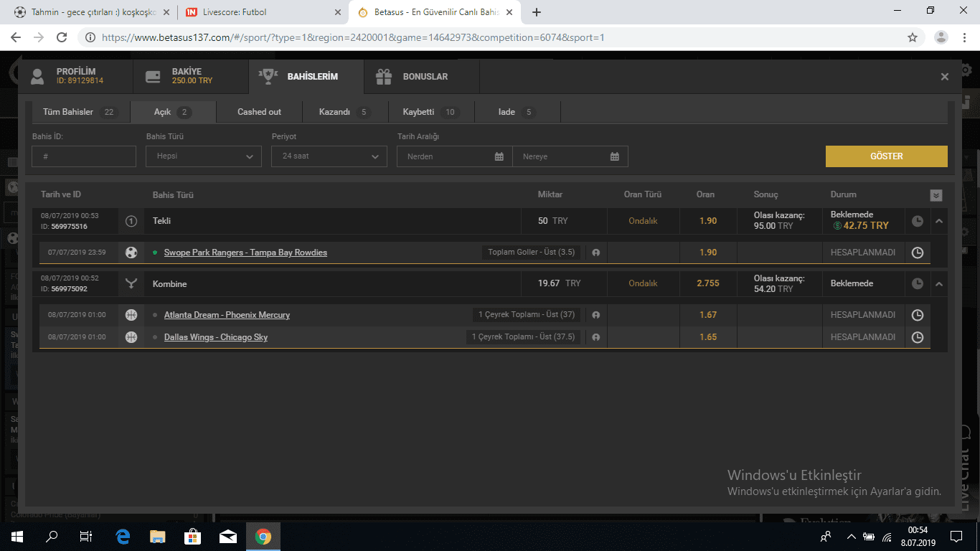The width and height of the screenshot is (980, 551).
Task: Launch Microsoft Edge from taskbar
Action: [122, 536]
